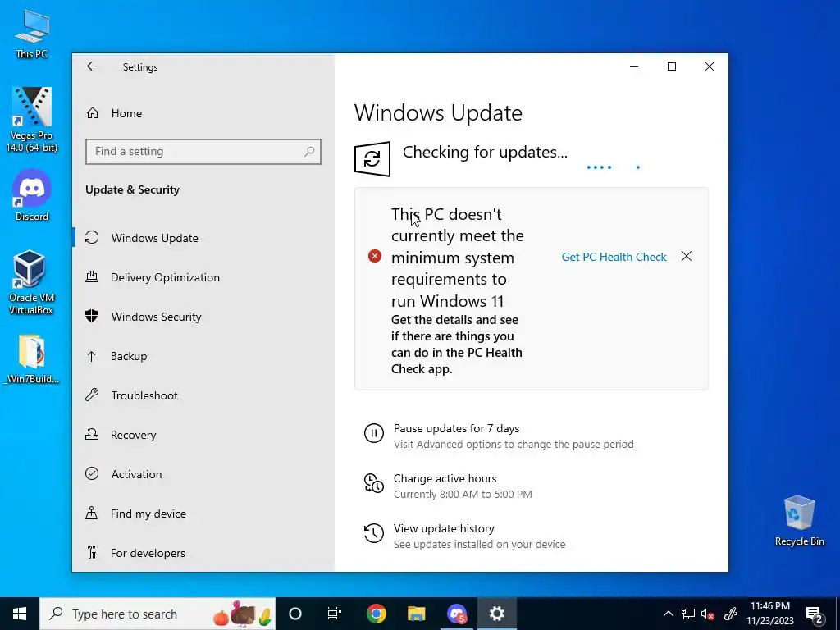Screen dimensions: 840x630
Task: Open View update history
Action: pos(444,529)
